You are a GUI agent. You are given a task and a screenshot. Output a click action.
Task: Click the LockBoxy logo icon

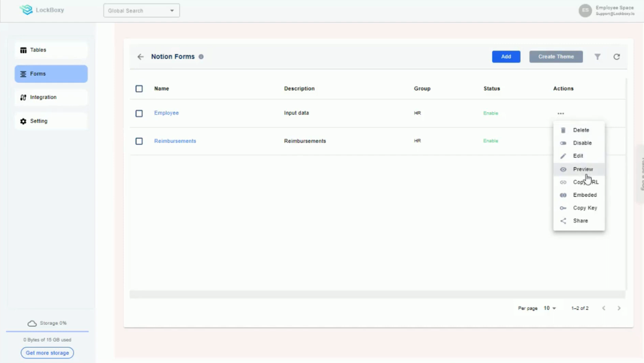(26, 10)
